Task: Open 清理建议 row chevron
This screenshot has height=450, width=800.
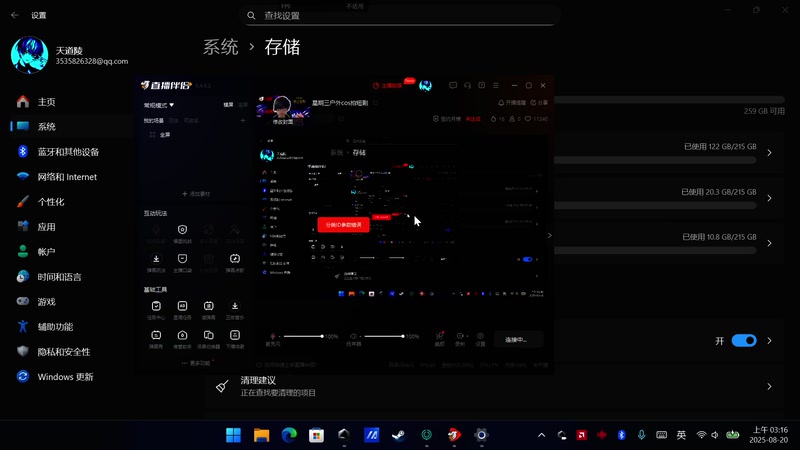Action: click(769, 386)
